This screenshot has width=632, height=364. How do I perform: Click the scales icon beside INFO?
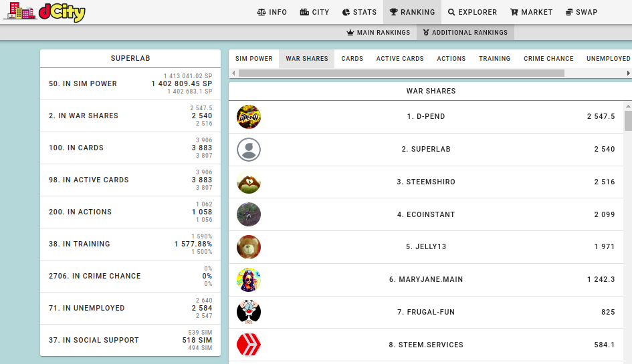point(261,12)
